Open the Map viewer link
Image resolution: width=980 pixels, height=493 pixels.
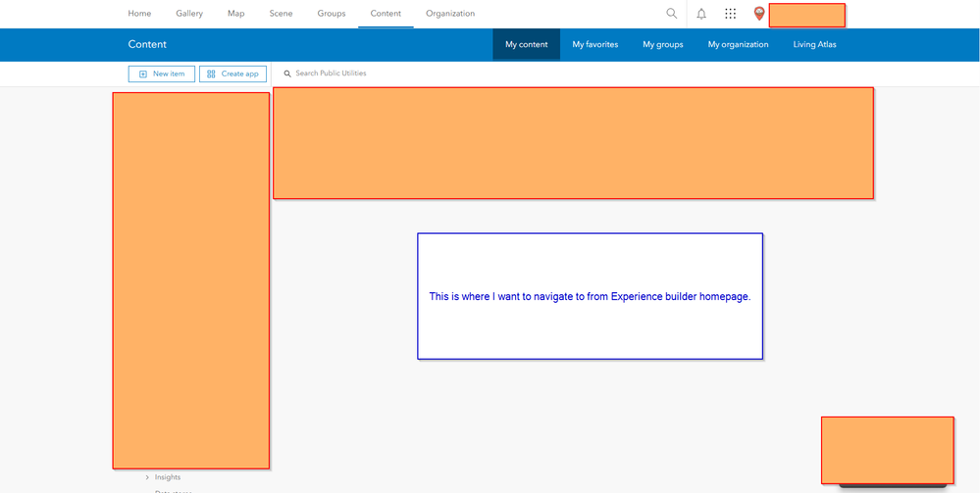coord(236,13)
